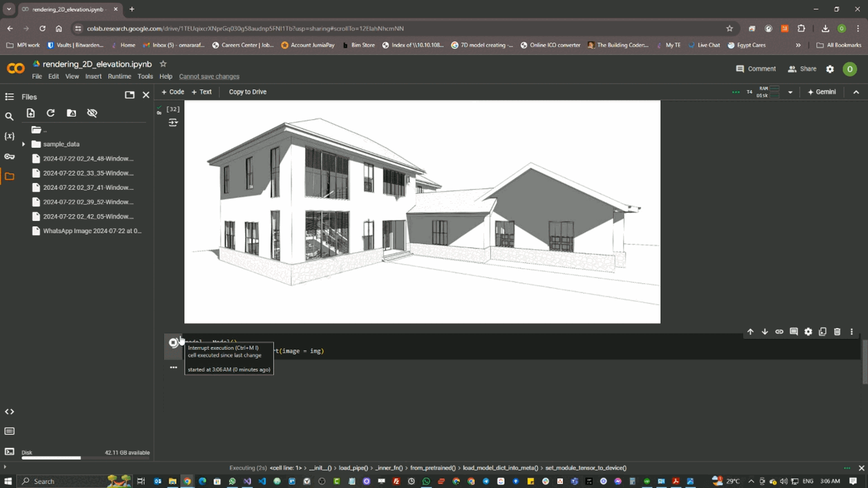This screenshot has width=868, height=488.
Task: Click the Cannot save changes link
Action: 209,76
